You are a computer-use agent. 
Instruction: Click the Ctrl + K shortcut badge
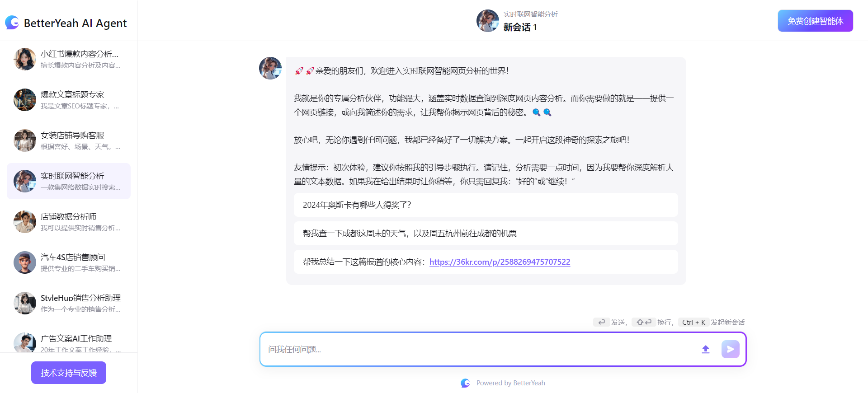(693, 322)
